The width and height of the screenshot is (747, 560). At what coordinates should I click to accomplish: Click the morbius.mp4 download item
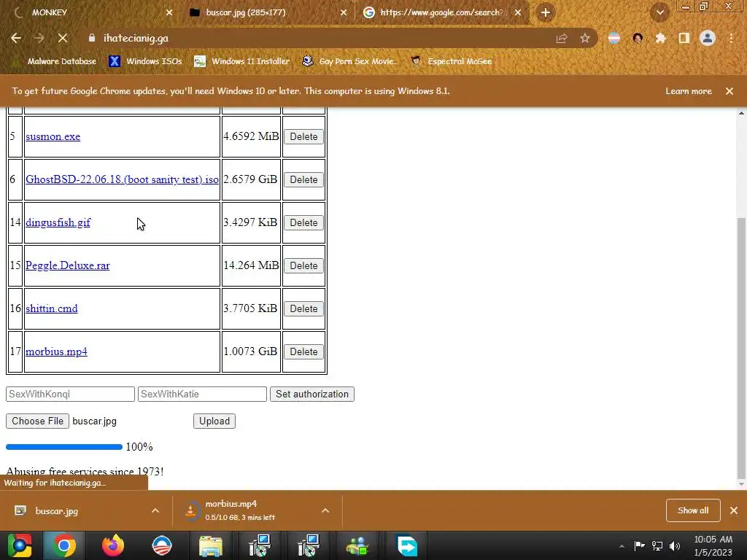click(248, 510)
